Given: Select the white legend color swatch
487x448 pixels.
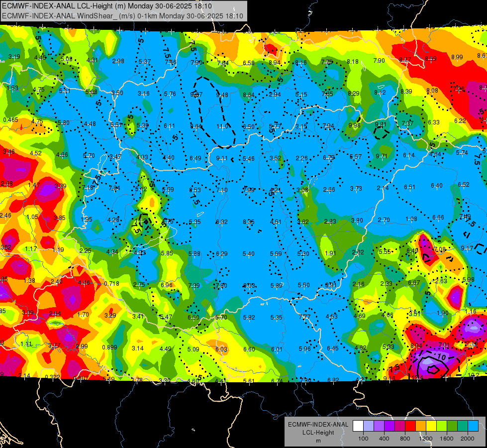Looking at the screenshot, I should 358,426.
